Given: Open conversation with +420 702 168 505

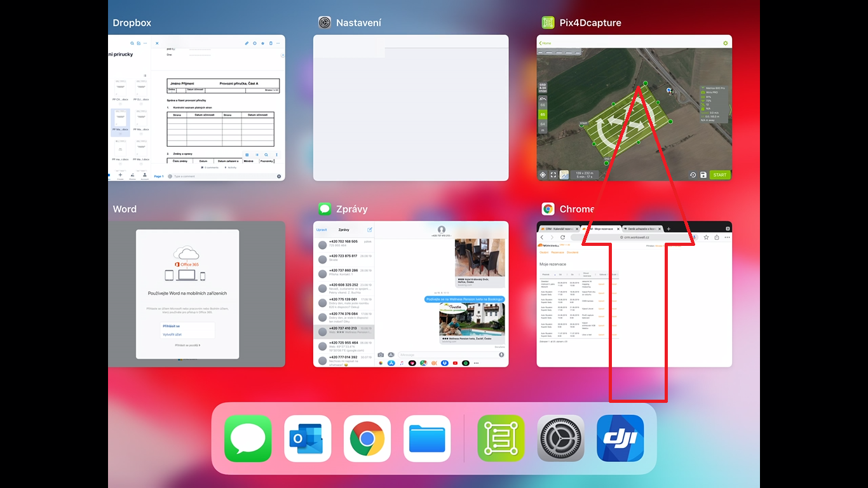Looking at the screenshot, I should coord(344,244).
